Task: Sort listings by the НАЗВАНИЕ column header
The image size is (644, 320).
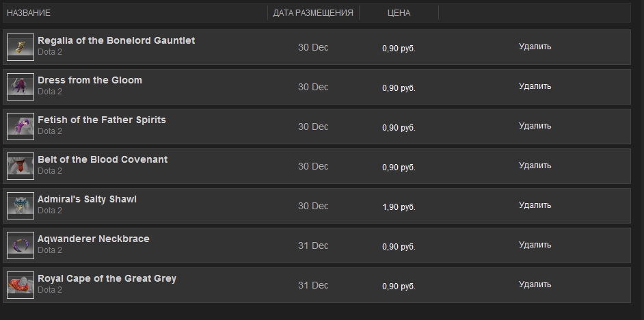Action: click(29, 13)
